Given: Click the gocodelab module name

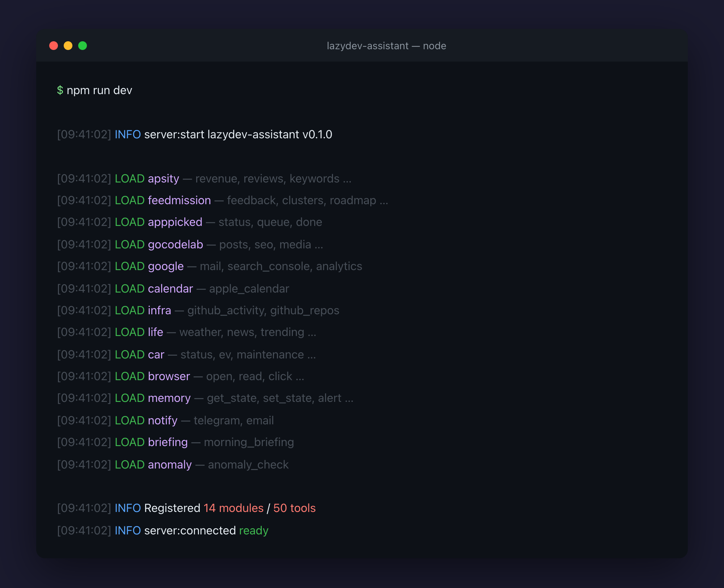Looking at the screenshot, I should (x=175, y=244).
